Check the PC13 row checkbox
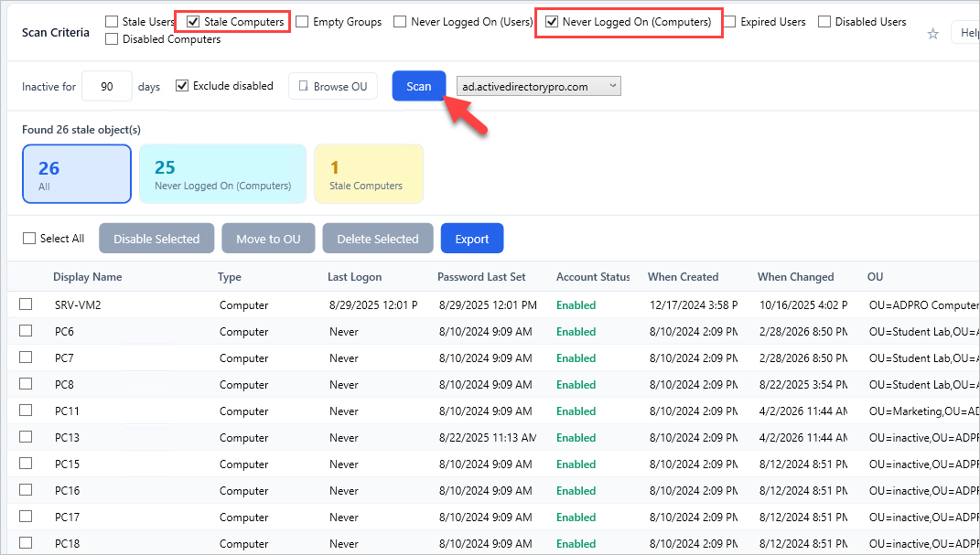The image size is (980, 555). coord(26,437)
